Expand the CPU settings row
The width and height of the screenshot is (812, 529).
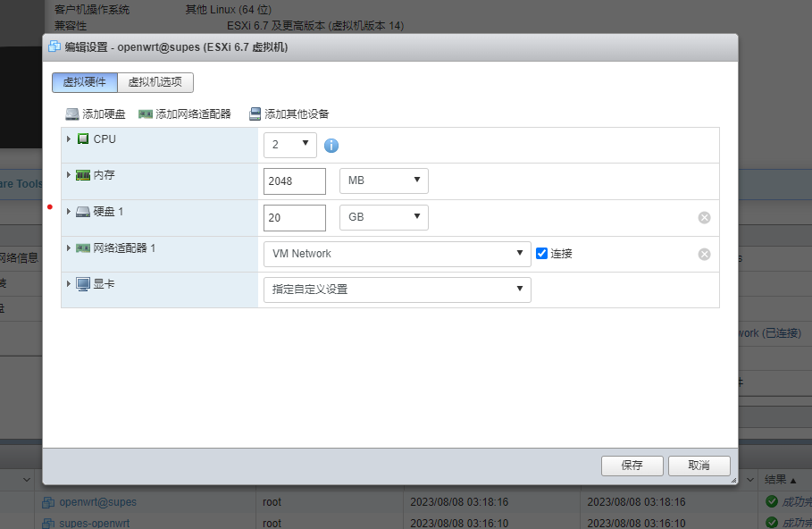point(69,139)
